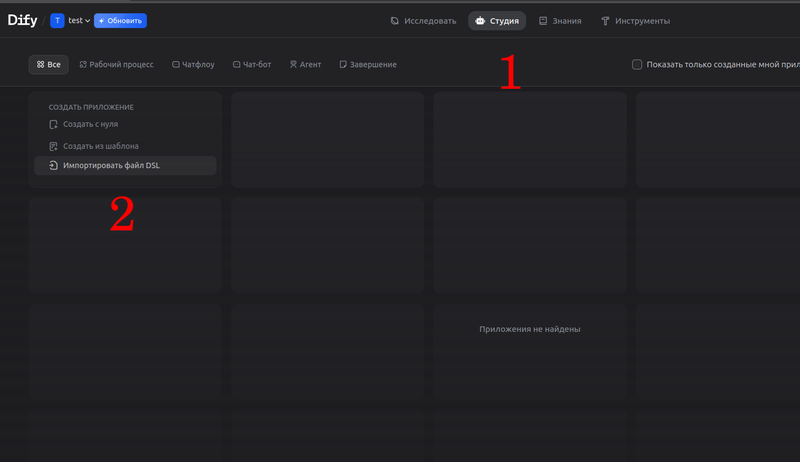Viewport: 800px width, 462px height.
Task: Show only Чат-бот apps
Action: pos(252,64)
